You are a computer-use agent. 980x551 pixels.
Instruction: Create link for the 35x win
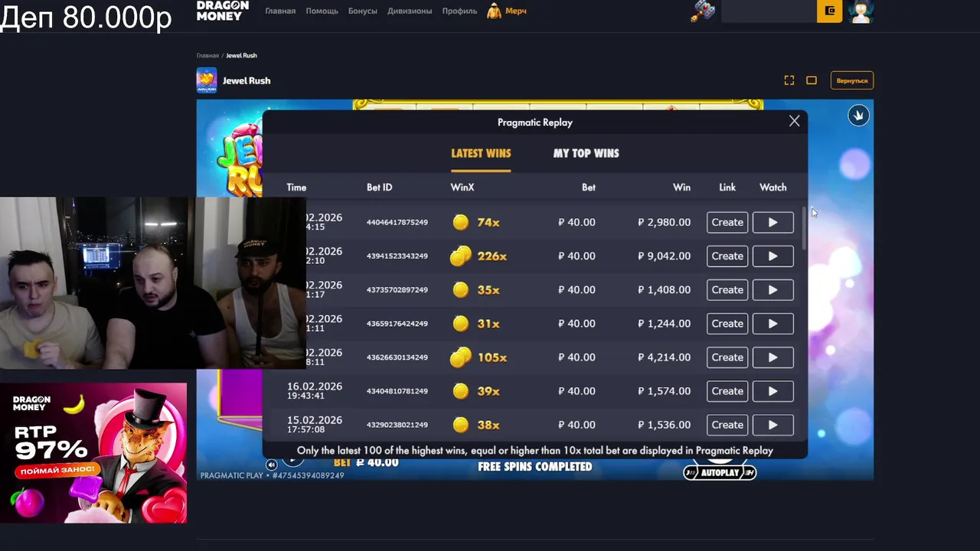[727, 289]
